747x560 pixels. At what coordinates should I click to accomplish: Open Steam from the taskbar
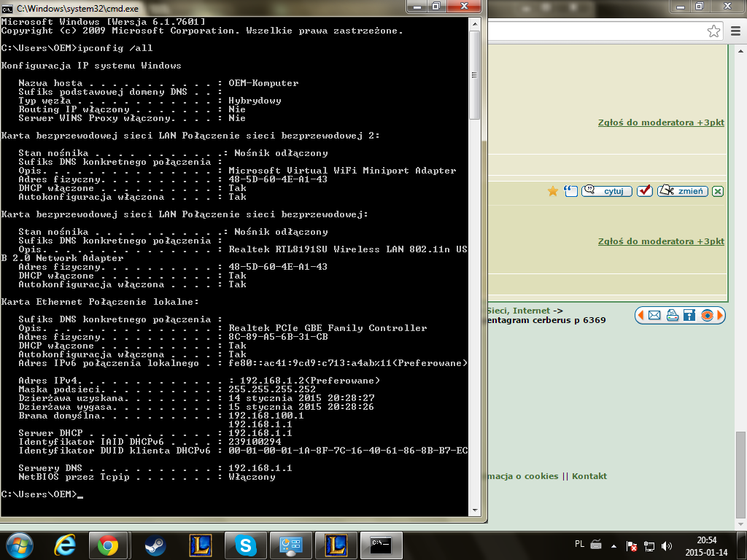(155, 545)
